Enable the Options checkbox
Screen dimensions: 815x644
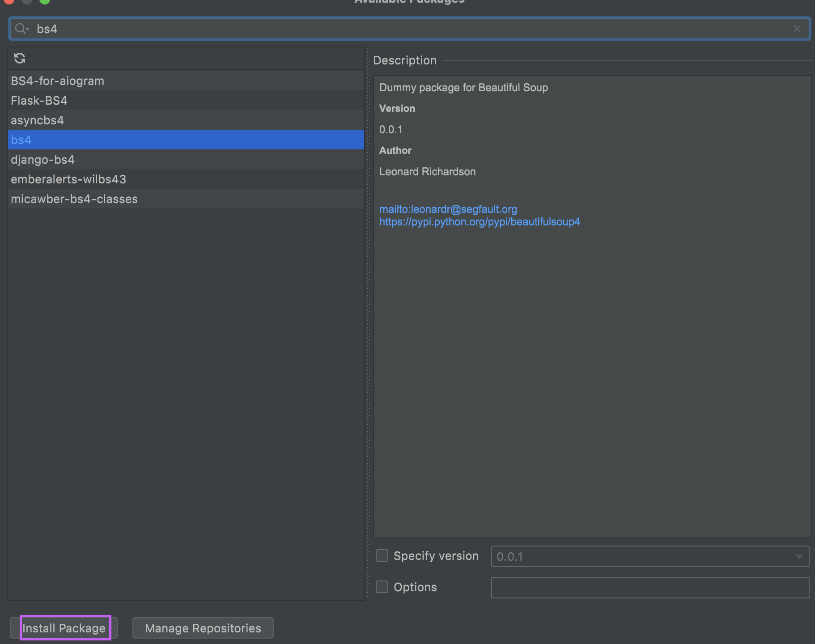pyautogui.click(x=382, y=587)
